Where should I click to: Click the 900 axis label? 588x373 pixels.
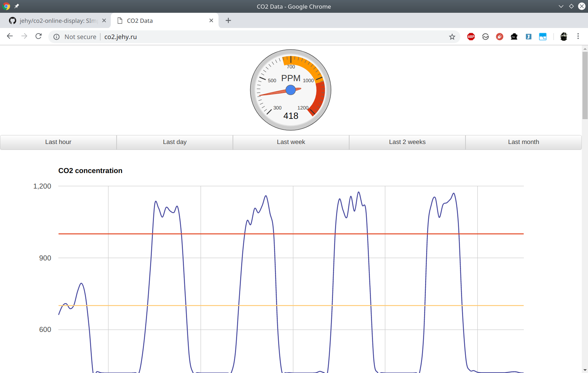point(45,258)
